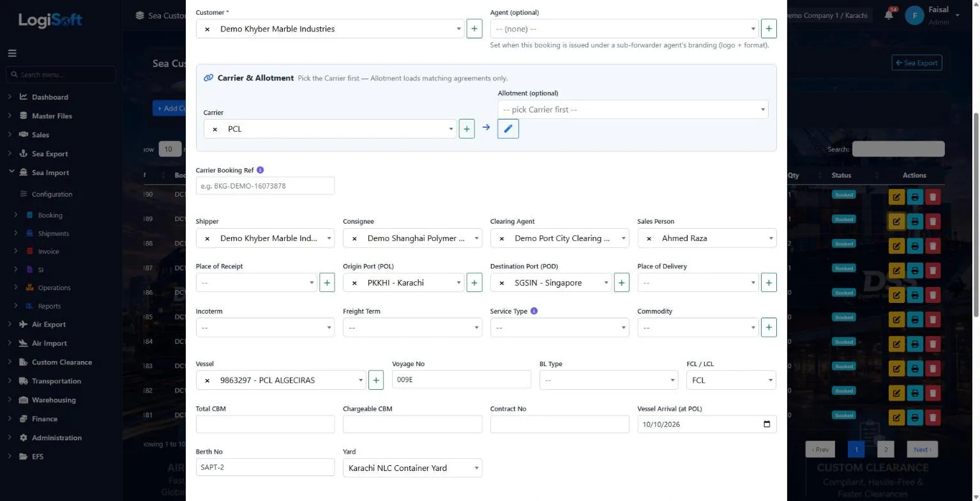
Task: Open the Freight Term dropdown
Action: [412, 327]
